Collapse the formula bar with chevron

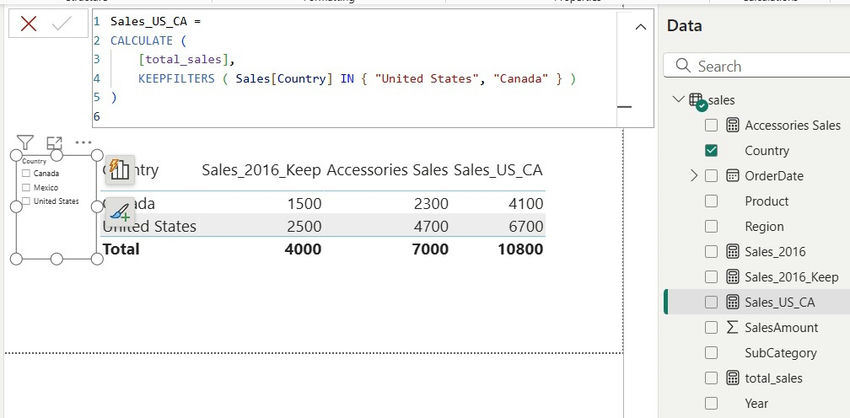641,28
